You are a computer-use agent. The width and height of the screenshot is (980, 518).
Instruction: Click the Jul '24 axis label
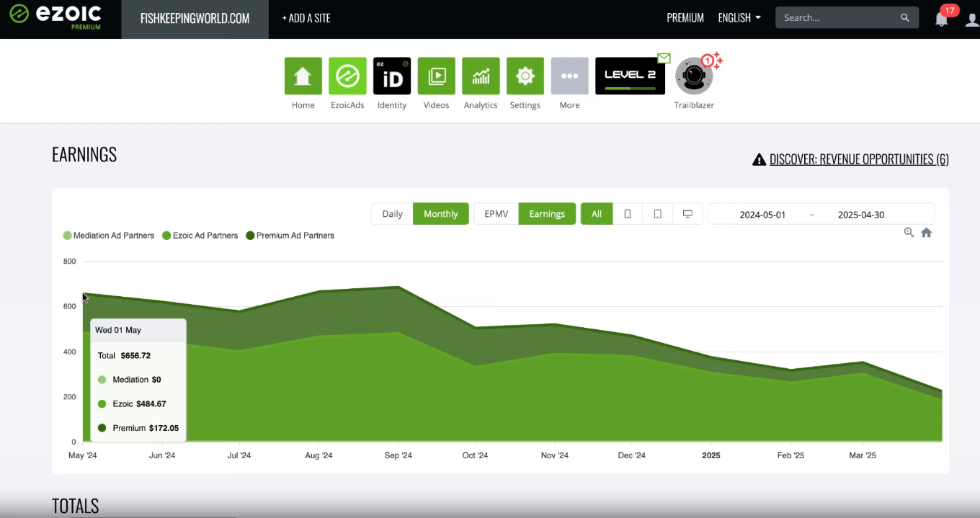click(239, 455)
